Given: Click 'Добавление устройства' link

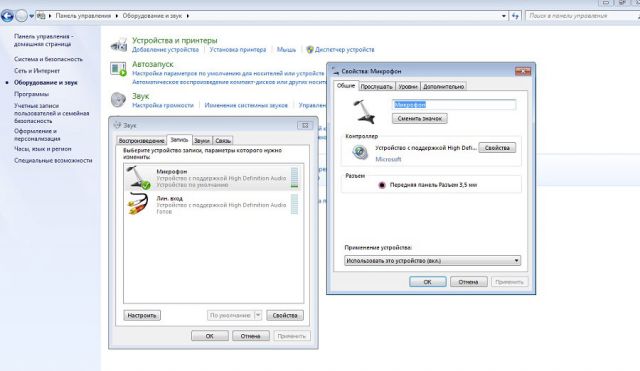Looking at the screenshot, I should [x=165, y=49].
